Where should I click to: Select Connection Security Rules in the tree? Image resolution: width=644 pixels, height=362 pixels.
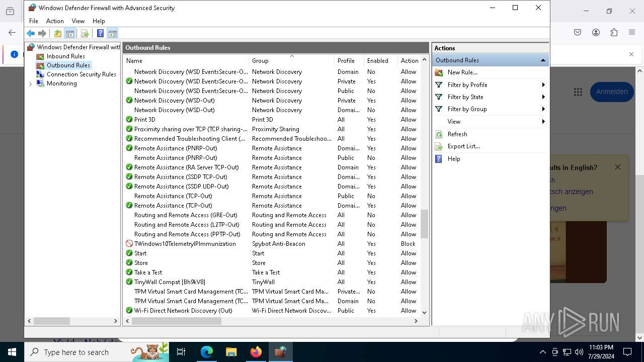point(82,74)
